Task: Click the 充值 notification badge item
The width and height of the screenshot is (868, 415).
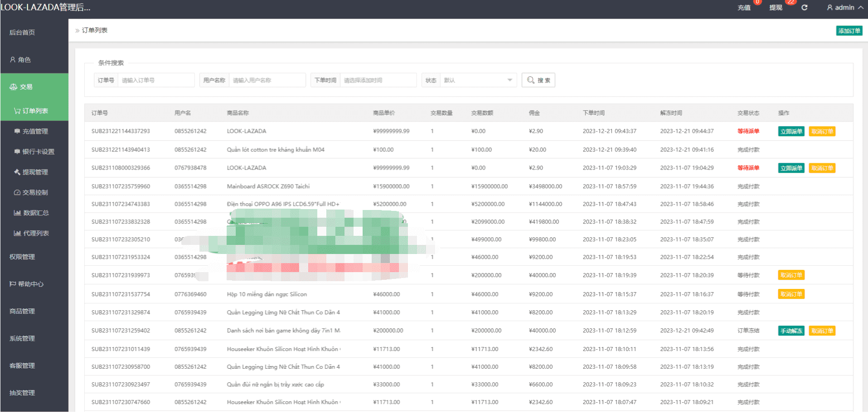Action: click(744, 7)
